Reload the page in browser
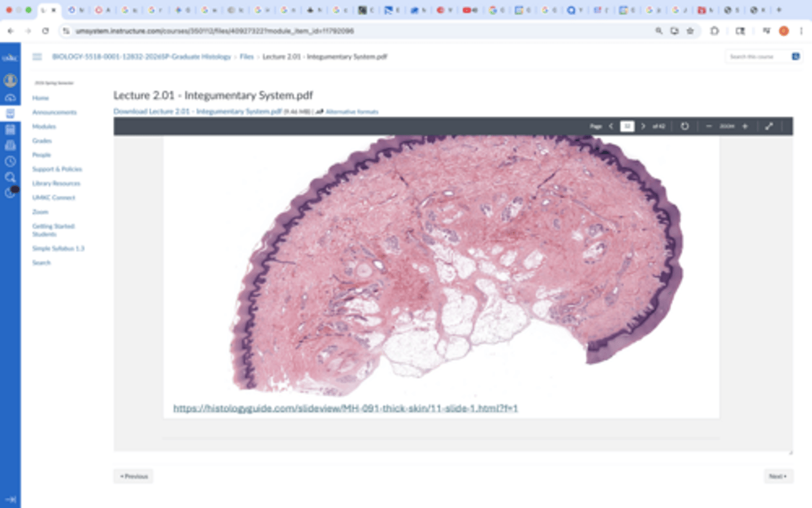This screenshot has height=508, width=812. pyautogui.click(x=45, y=31)
